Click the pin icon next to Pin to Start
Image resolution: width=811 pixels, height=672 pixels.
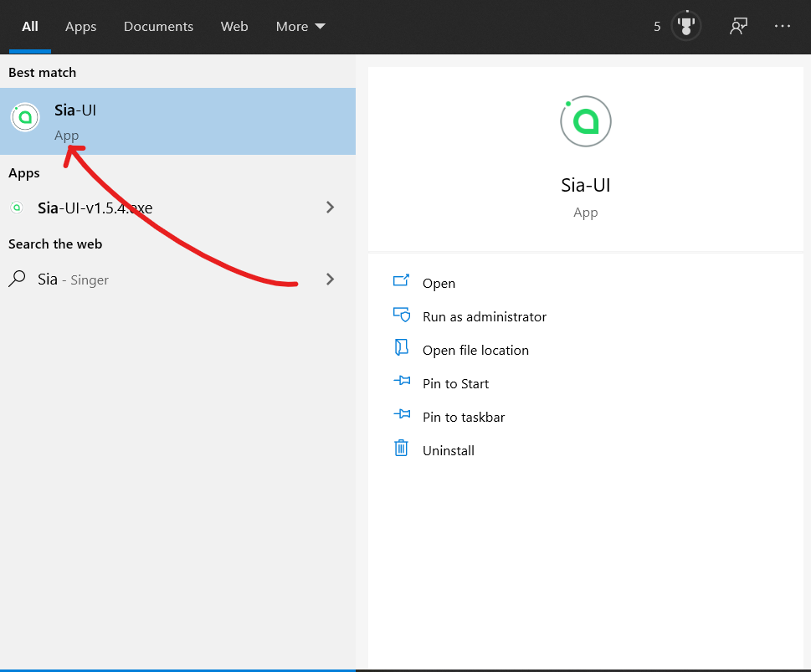402,381
